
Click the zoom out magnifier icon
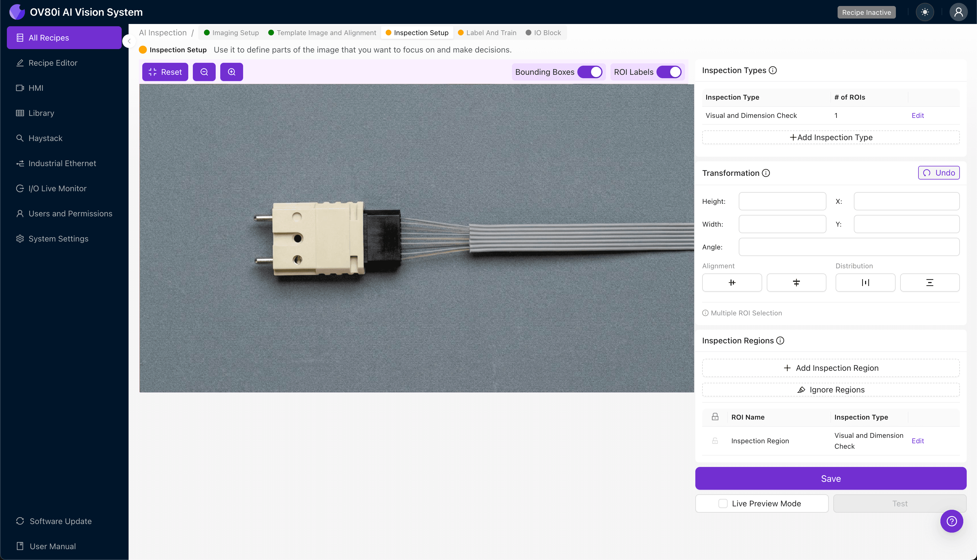204,72
